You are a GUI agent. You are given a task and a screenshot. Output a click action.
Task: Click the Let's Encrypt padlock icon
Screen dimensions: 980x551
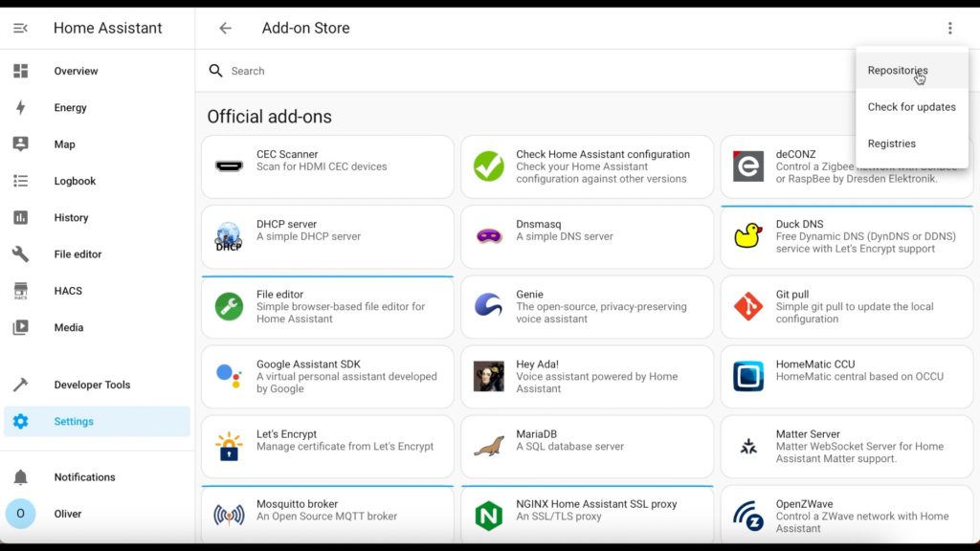[229, 446]
